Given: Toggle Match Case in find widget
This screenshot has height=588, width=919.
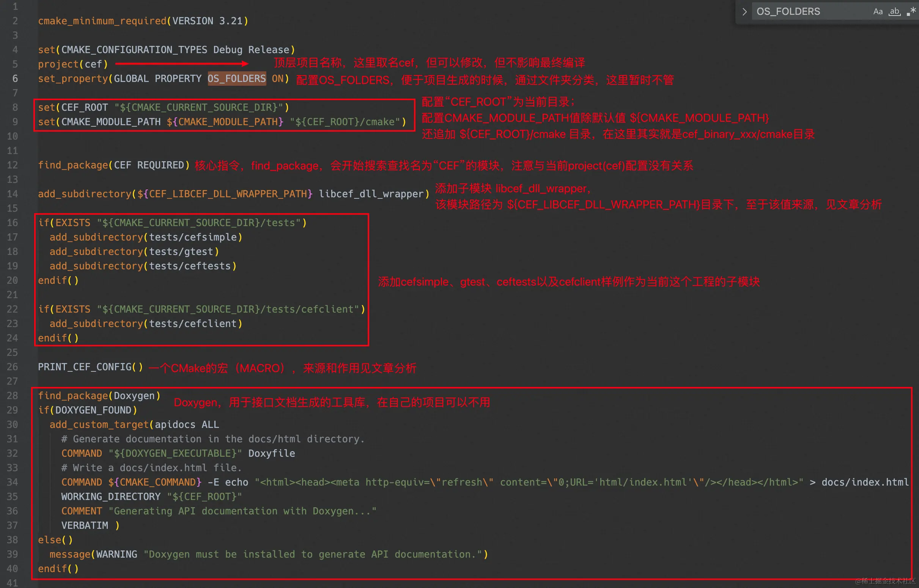Looking at the screenshot, I should point(877,11).
